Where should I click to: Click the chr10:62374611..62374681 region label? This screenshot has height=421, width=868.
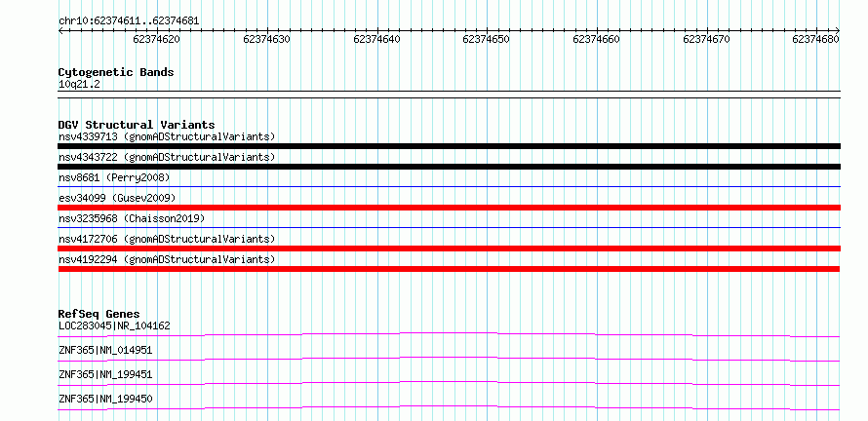coord(129,21)
